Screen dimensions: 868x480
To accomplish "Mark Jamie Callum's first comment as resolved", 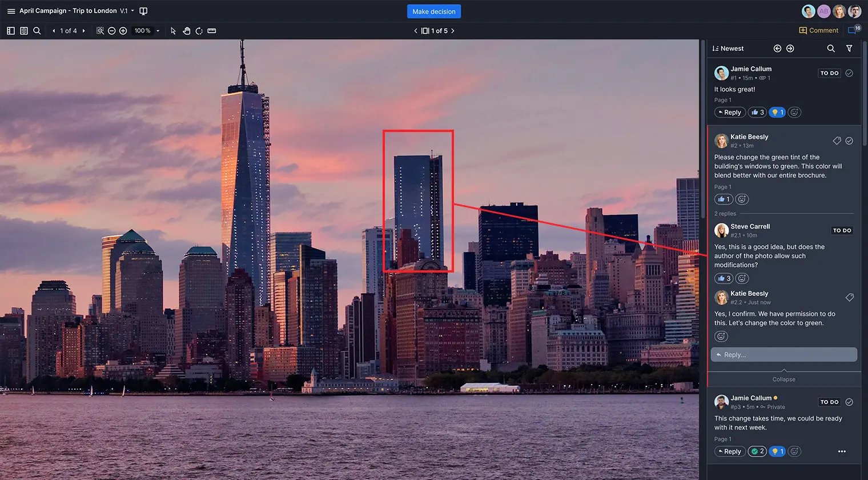I will click(849, 73).
